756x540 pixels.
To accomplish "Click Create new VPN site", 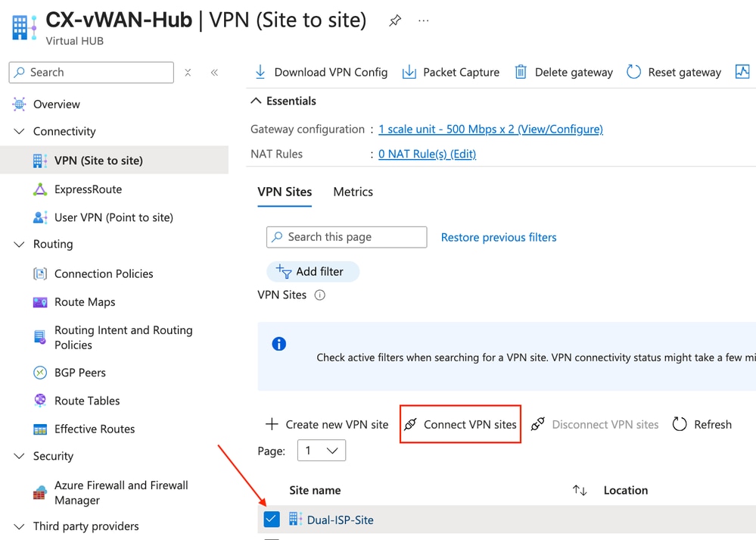I will [327, 425].
